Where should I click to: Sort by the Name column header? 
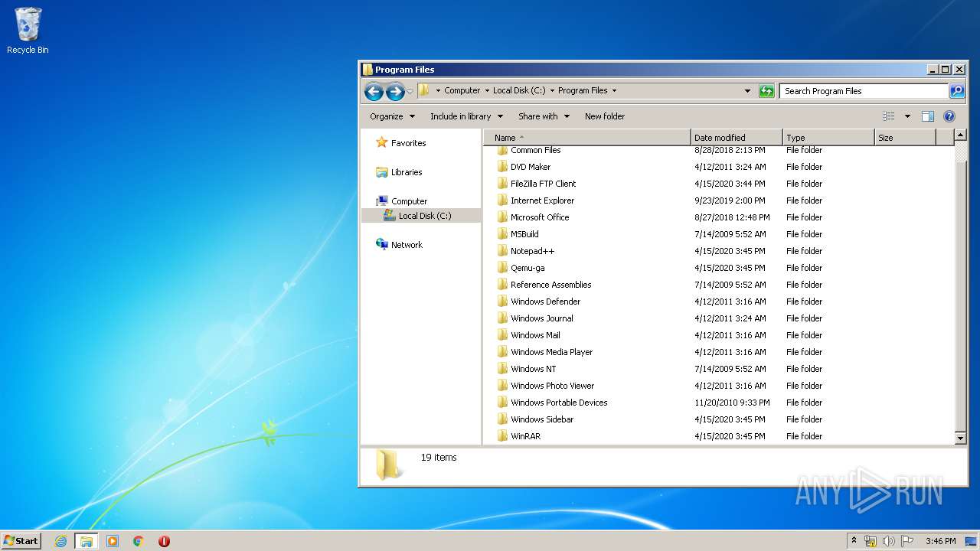coord(587,138)
